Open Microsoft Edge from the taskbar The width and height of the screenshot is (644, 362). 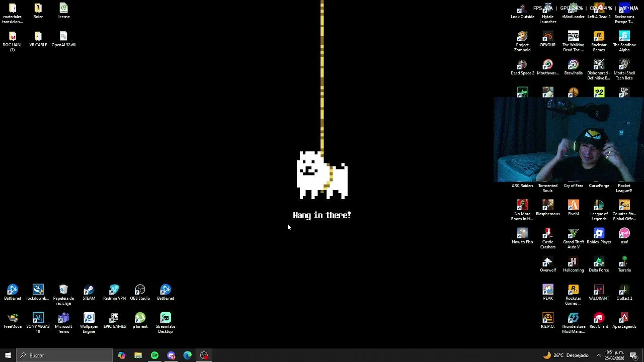click(188, 355)
